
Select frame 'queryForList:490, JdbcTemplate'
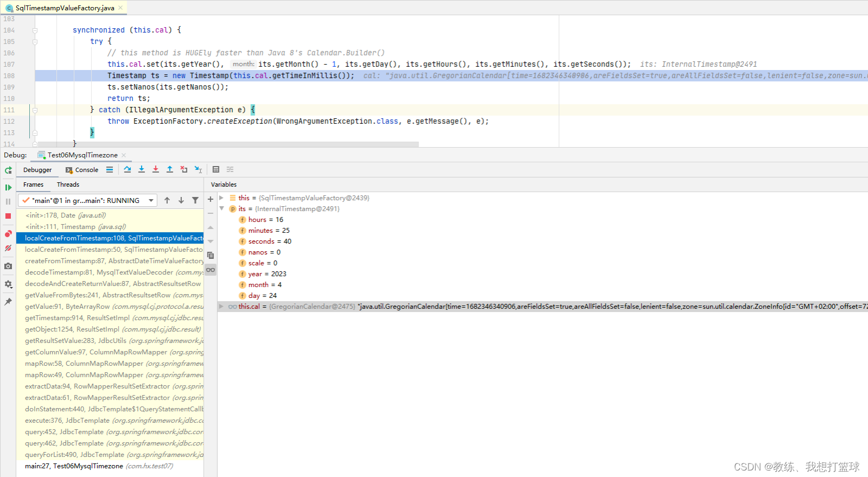pyautogui.click(x=110, y=455)
